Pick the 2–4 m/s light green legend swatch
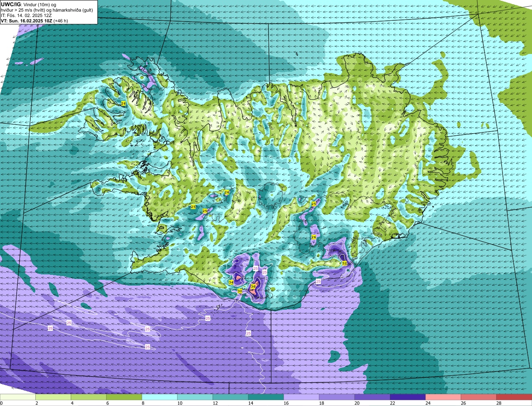 pos(53,397)
